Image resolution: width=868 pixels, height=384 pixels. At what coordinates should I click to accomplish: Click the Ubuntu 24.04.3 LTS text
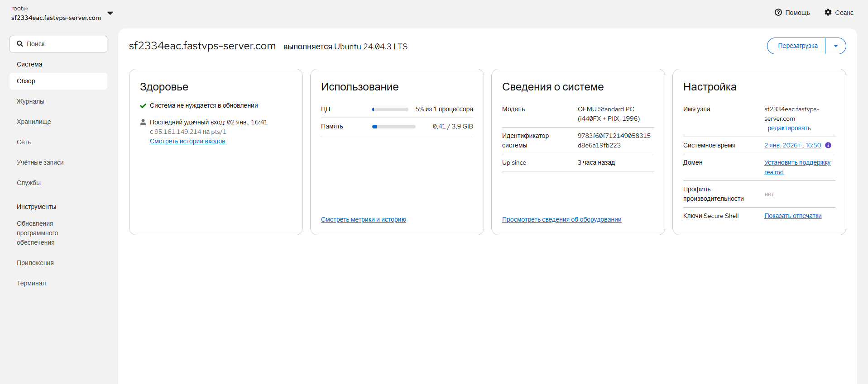click(371, 47)
